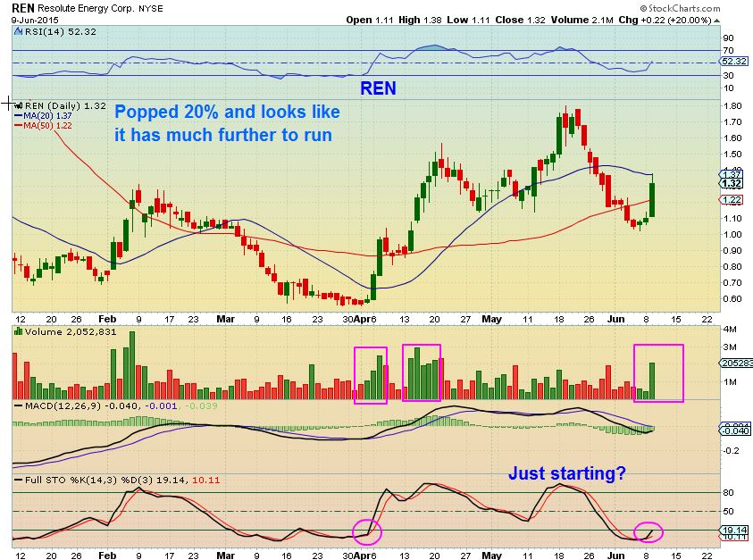753x560 pixels.
Task: Click the MA(50) 1.22 legend entry
Action: click(x=47, y=126)
